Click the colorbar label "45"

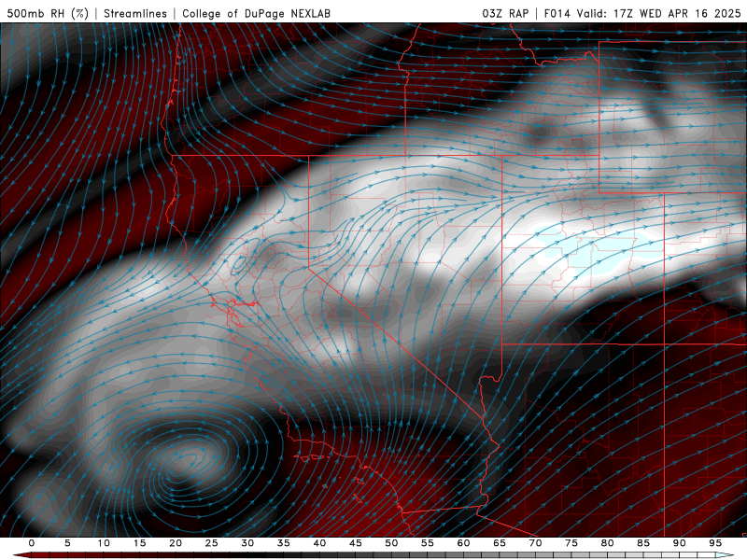tap(356, 543)
